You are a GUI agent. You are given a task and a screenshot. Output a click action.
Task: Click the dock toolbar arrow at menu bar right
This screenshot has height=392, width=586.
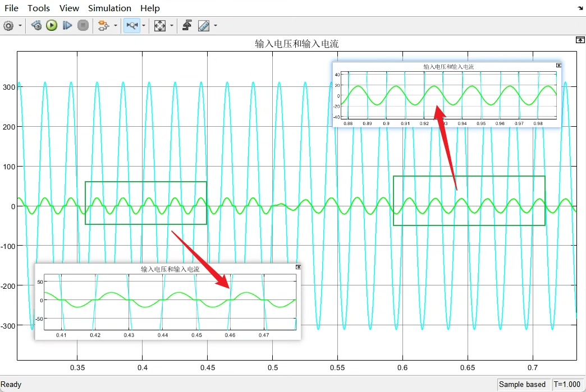(x=580, y=8)
